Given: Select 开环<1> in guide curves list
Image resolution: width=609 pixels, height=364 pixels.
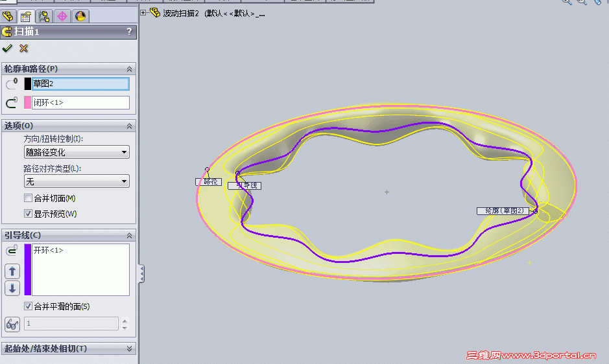Looking at the screenshot, I should [49, 250].
